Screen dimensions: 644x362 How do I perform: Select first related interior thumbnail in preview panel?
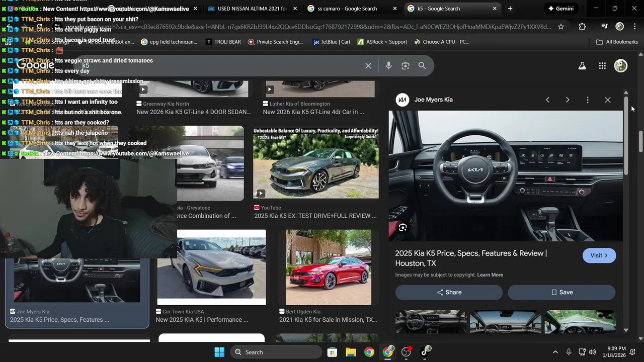[x=431, y=322]
